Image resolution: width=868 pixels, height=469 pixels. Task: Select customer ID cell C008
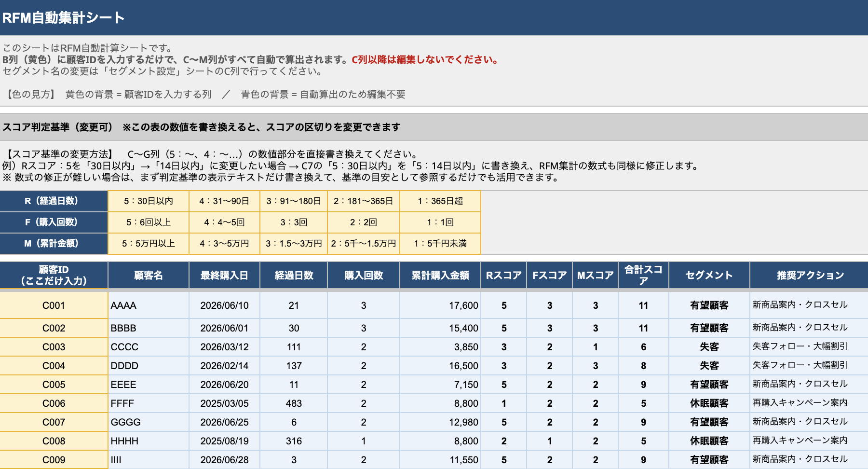[54, 441]
